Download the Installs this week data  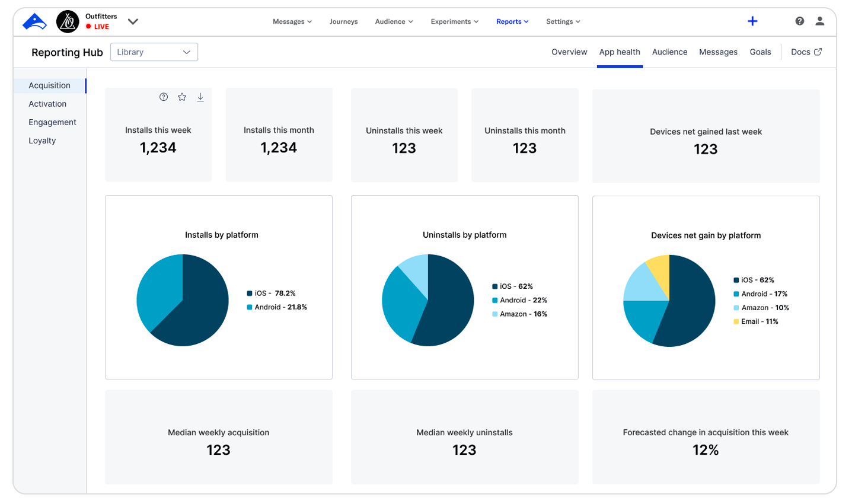click(200, 97)
